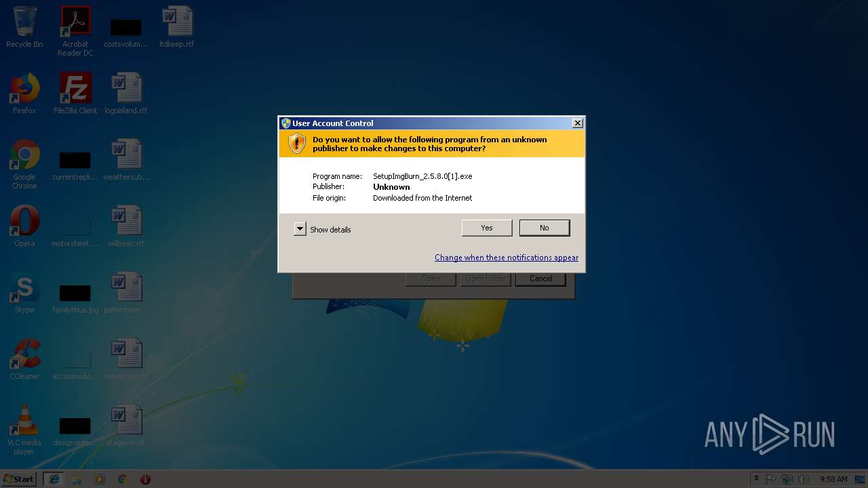Select the VLC media player shortcut
Screen dimensions: 868x488
pos(24,430)
